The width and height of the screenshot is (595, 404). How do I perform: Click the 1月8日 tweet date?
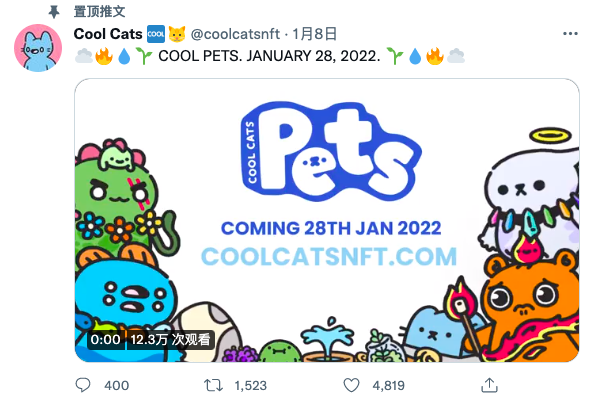pyautogui.click(x=315, y=34)
